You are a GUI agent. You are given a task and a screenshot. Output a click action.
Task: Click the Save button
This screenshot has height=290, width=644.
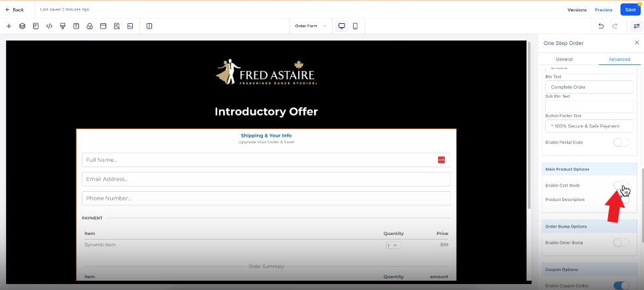630,9
